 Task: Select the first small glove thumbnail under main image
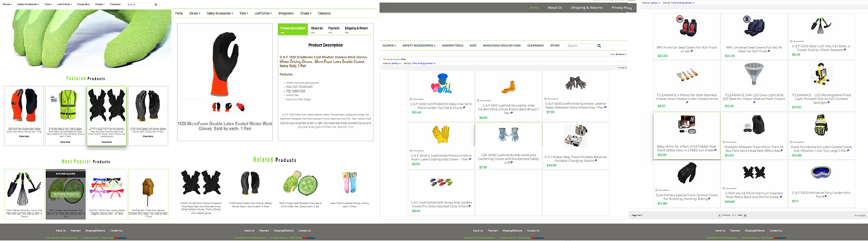point(216,107)
